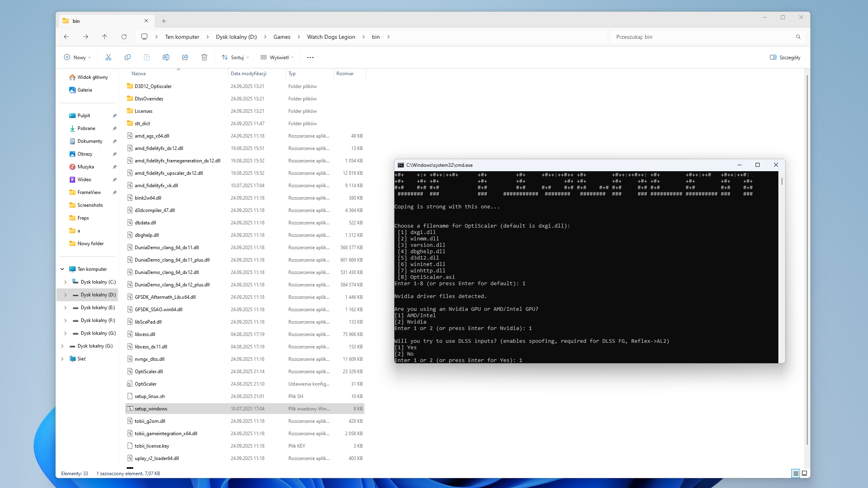The height and width of the screenshot is (488, 868).
Task: Go back with the left arrow button
Action: point(66,37)
